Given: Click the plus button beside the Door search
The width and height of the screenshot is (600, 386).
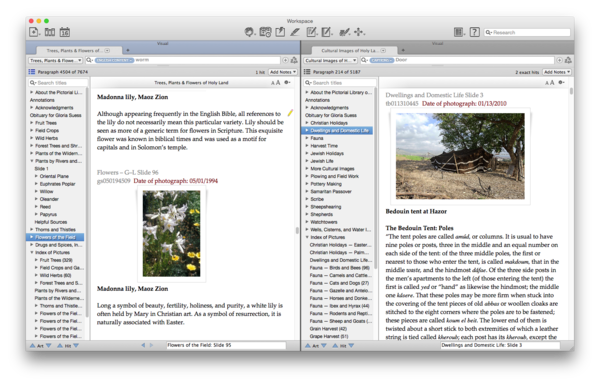Looking at the screenshot, I should point(559,60).
